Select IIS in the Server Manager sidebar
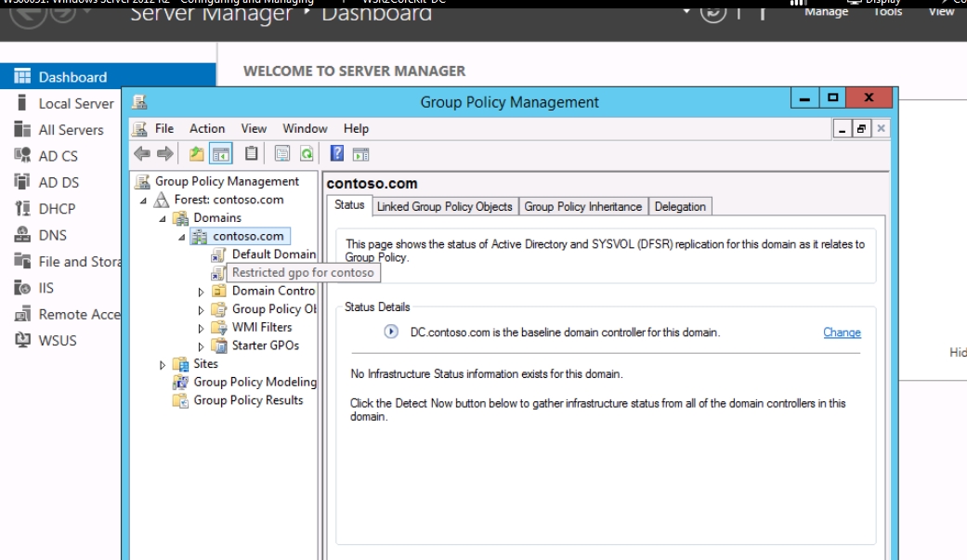 [x=46, y=288]
